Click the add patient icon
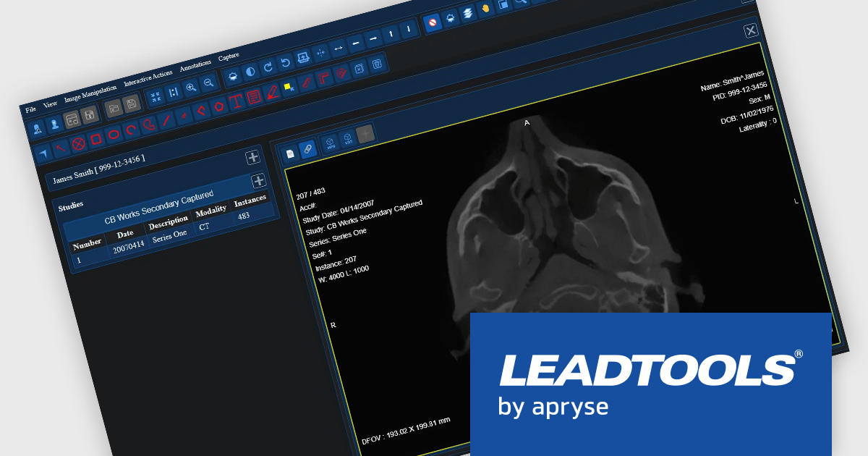 point(55,124)
